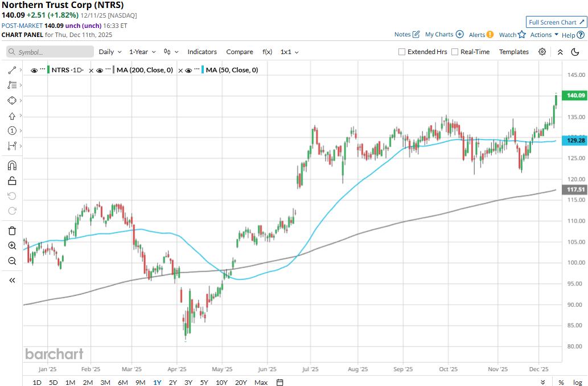Viewport: 588px width, 386px height.
Task: Tick the Real-Time checkbox
Action: 455,52
